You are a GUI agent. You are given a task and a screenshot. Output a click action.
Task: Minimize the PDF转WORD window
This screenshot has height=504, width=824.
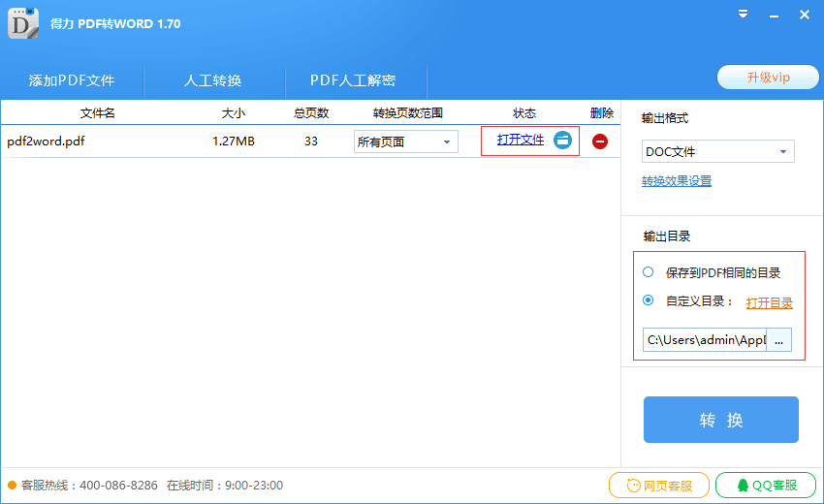pyautogui.click(x=774, y=15)
